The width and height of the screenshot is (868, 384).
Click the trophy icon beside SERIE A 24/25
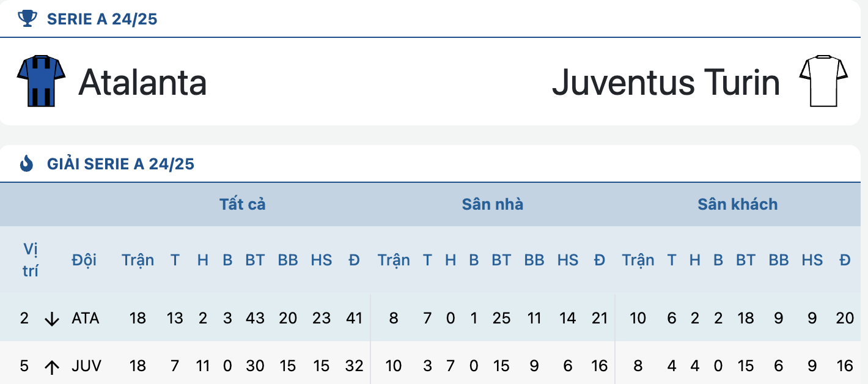point(28,19)
